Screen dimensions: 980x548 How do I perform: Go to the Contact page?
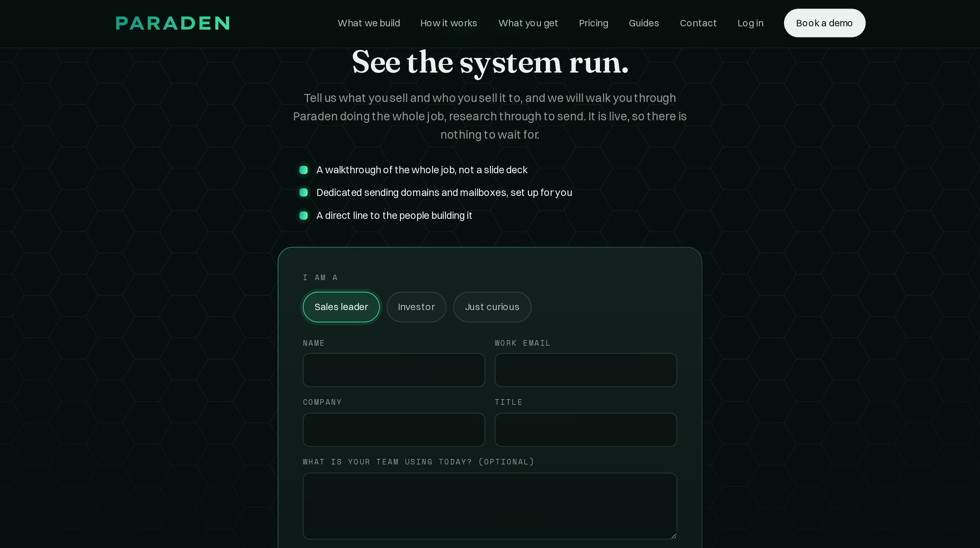click(698, 23)
